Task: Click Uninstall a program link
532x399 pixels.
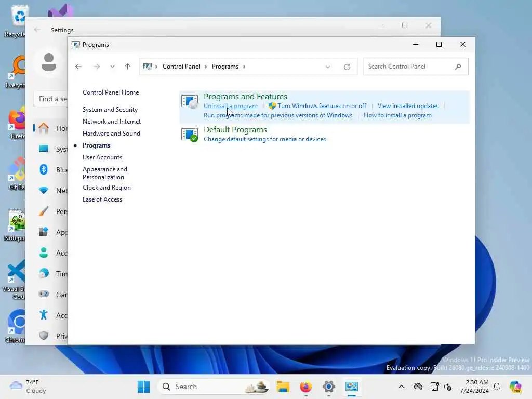Action: (x=230, y=106)
